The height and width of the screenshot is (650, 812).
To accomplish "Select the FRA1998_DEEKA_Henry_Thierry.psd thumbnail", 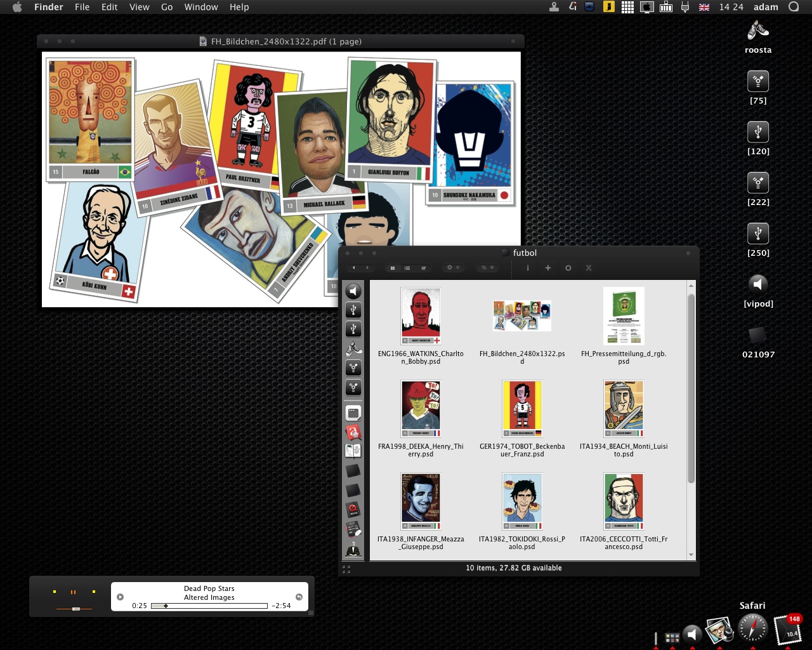I will click(421, 409).
